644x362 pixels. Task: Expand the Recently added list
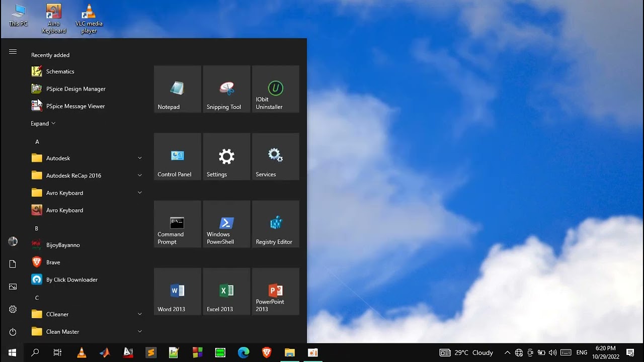coord(43,124)
